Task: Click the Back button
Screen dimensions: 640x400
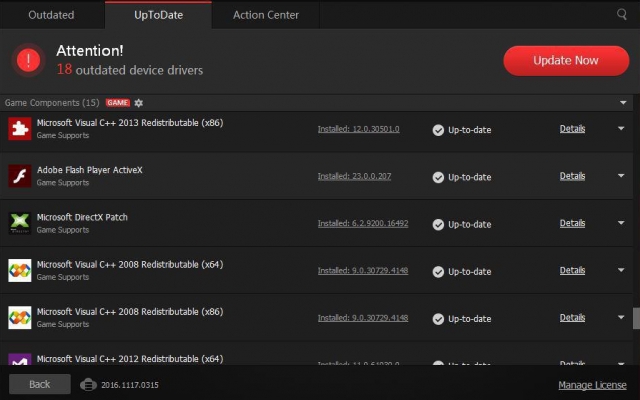Action: pos(40,384)
